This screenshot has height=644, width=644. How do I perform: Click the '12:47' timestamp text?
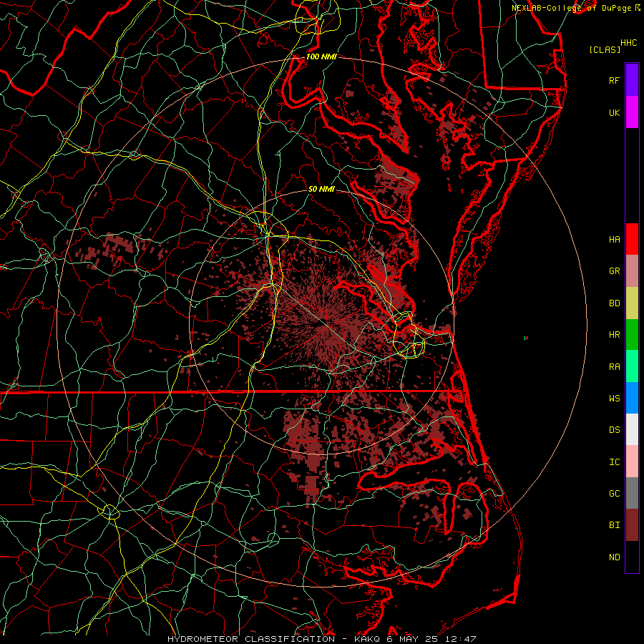click(x=462, y=639)
